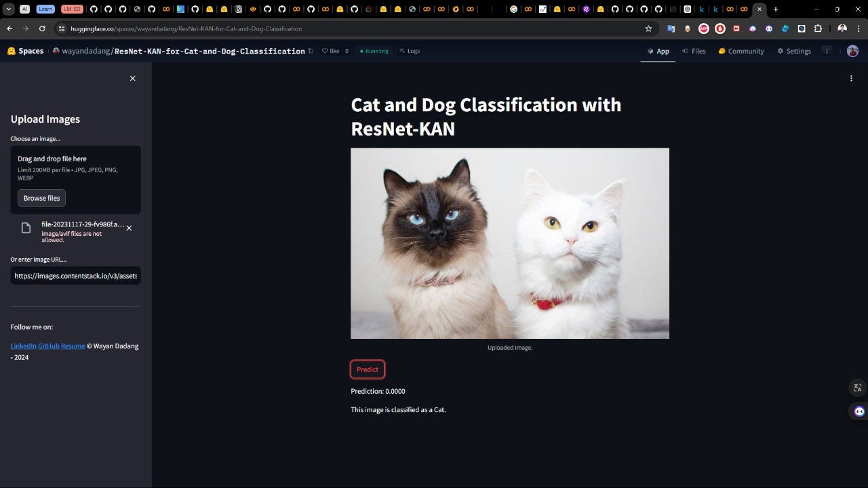Click the uploaded file document icon
Screen dimensions: 868x488
point(25,229)
